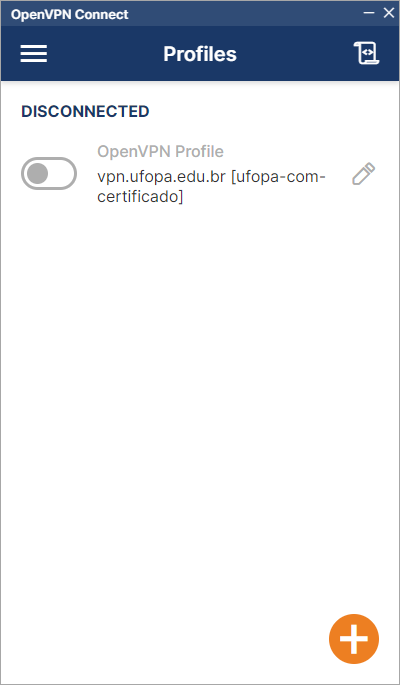The height and width of the screenshot is (685, 400).
Task: Open the hamburger menu
Action: [x=34, y=54]
